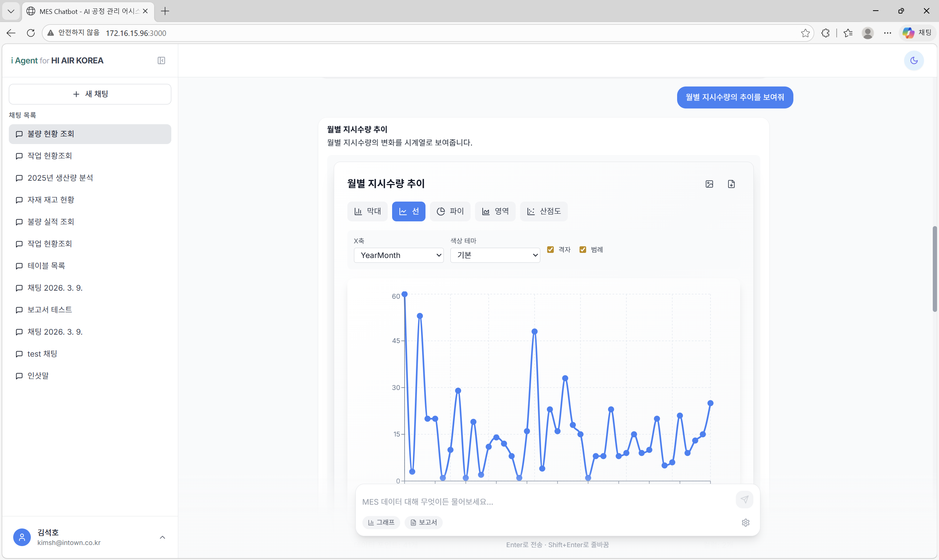Click 보고서 quick action button
The height and width of the screenshot is (560, 939).
(x=423, y=522)
